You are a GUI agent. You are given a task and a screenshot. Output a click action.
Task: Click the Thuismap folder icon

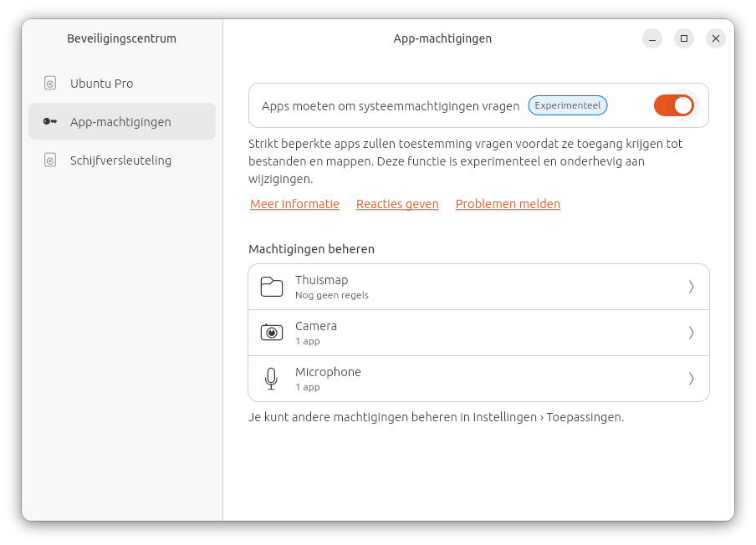coord(272,287)
